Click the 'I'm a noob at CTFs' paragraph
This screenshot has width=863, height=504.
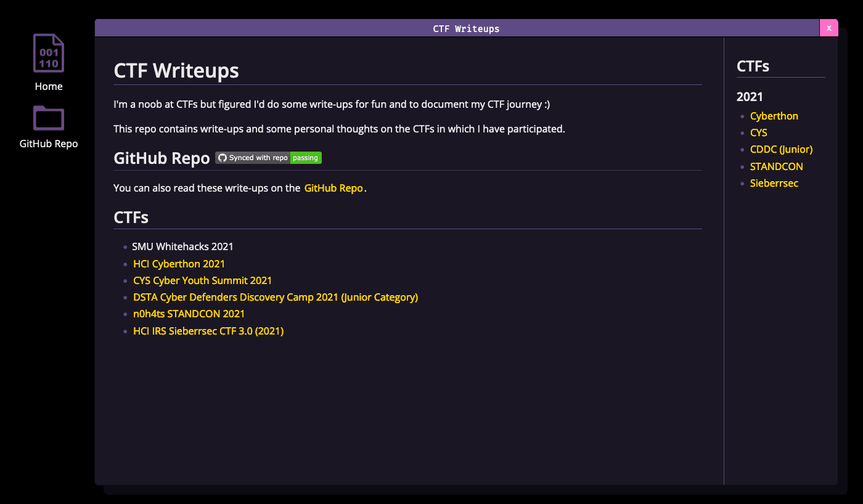point(332,104)
